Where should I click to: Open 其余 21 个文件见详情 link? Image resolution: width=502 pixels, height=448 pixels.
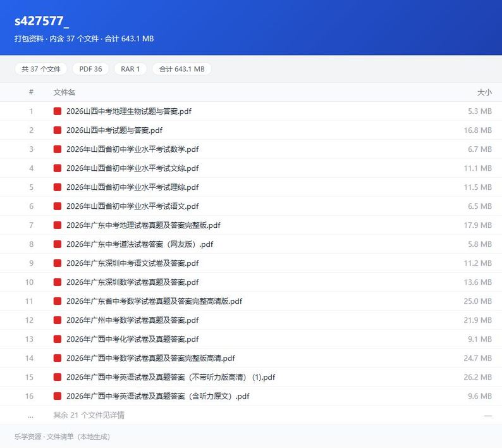pyautogui.click(x=89, y=415)
